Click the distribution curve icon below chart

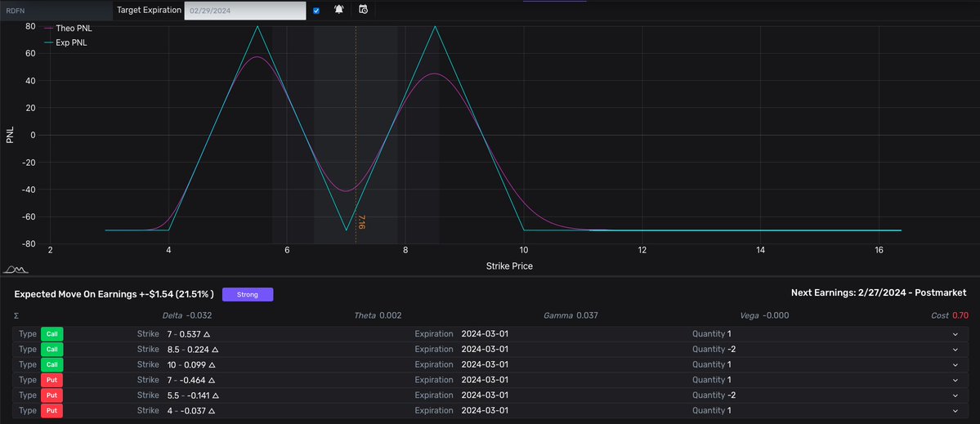coord(16,269)
